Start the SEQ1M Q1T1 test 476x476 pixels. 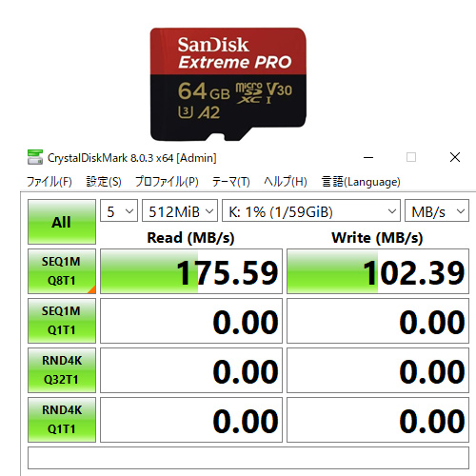pyautogui.click(x=62, y=321)
